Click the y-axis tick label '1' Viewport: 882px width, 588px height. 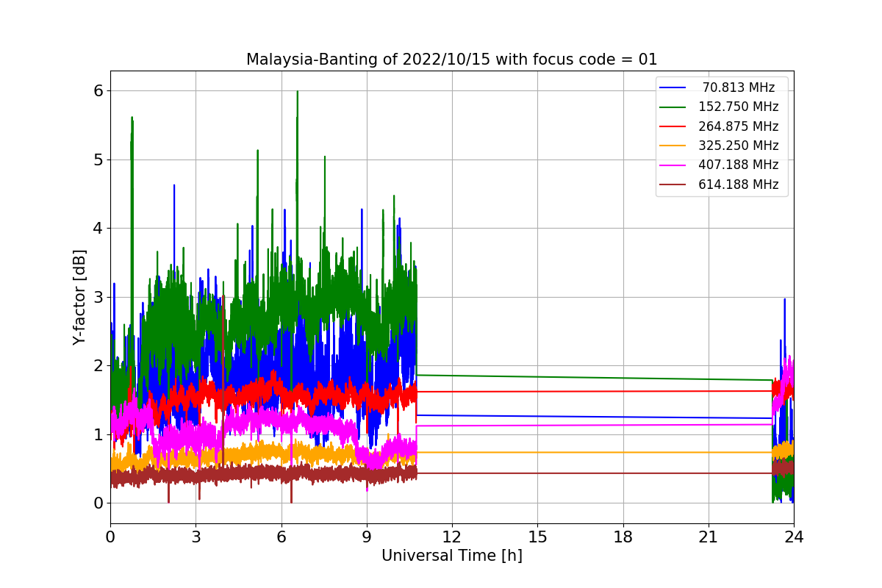[x=98, y=434]
